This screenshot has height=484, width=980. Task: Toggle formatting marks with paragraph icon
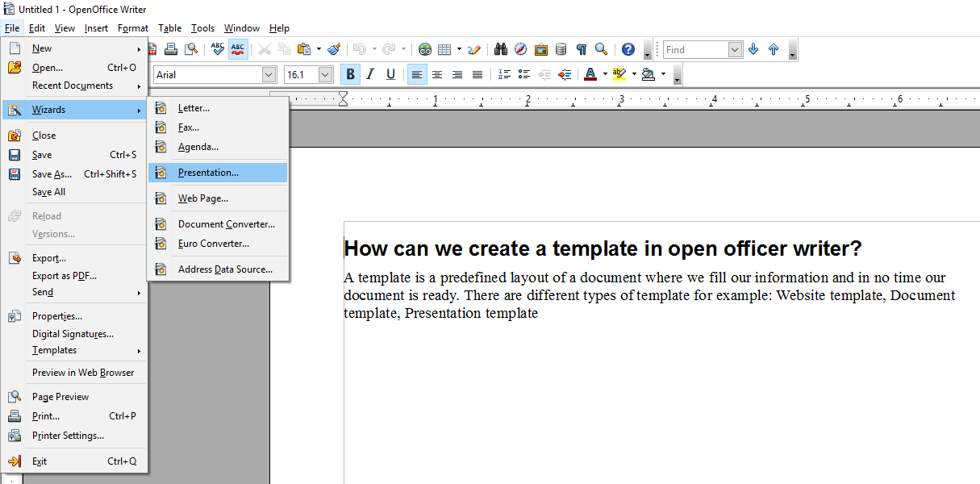click(x=582, y=49)
